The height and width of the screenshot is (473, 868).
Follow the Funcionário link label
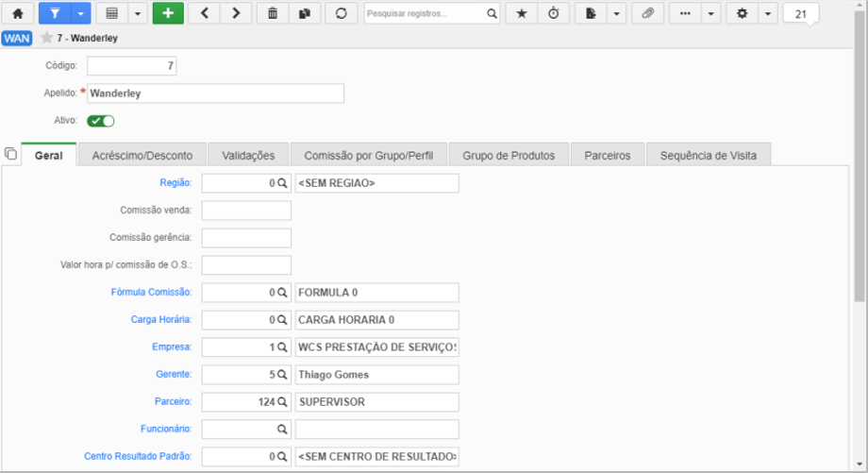(x=166, y=429)
